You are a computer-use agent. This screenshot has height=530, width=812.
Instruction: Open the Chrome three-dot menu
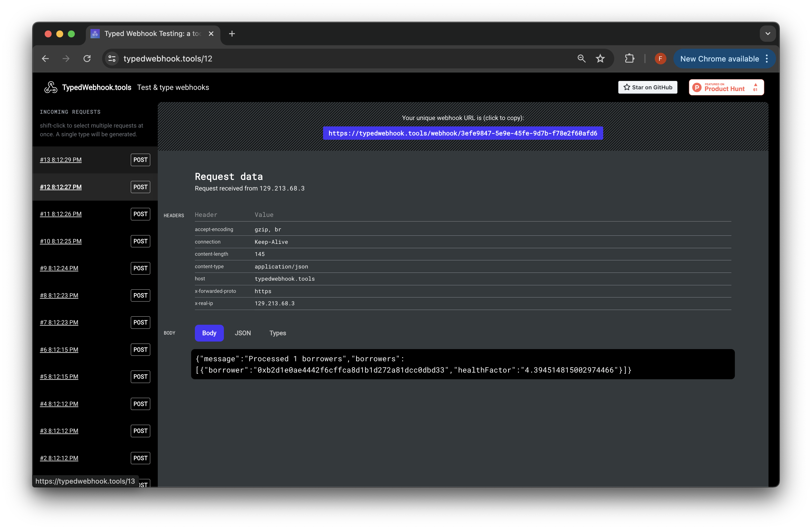click(x=767, y=59)
